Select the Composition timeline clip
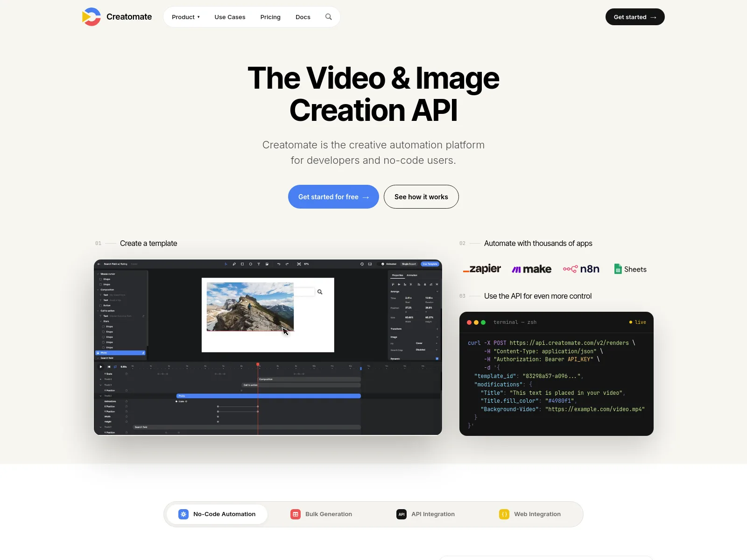Screen dimensions: 747x560 pyautogui.click(x=309, y=379)
